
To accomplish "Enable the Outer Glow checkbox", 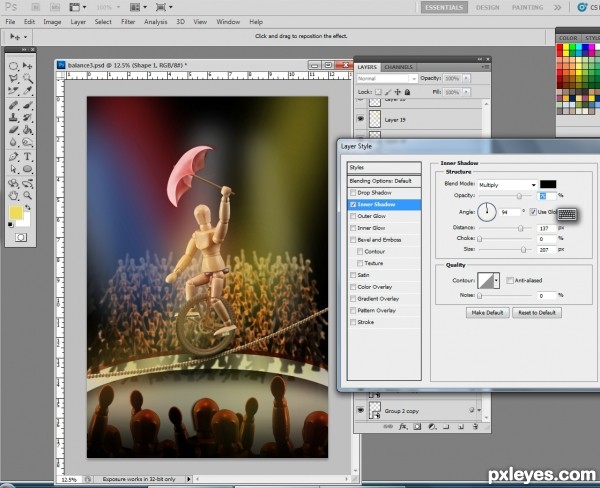I will pyautogui.click(x=353, y=216).
